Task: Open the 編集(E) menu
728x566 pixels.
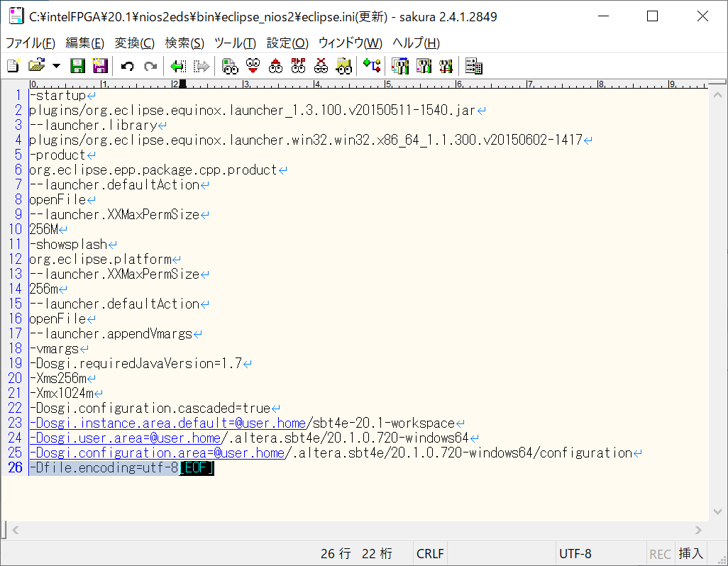Action: [84, 43]
